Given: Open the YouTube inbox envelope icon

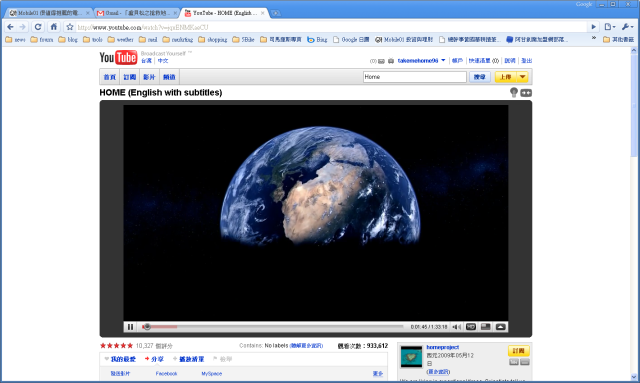Looking at the screenshot, I should coord(381,61).
